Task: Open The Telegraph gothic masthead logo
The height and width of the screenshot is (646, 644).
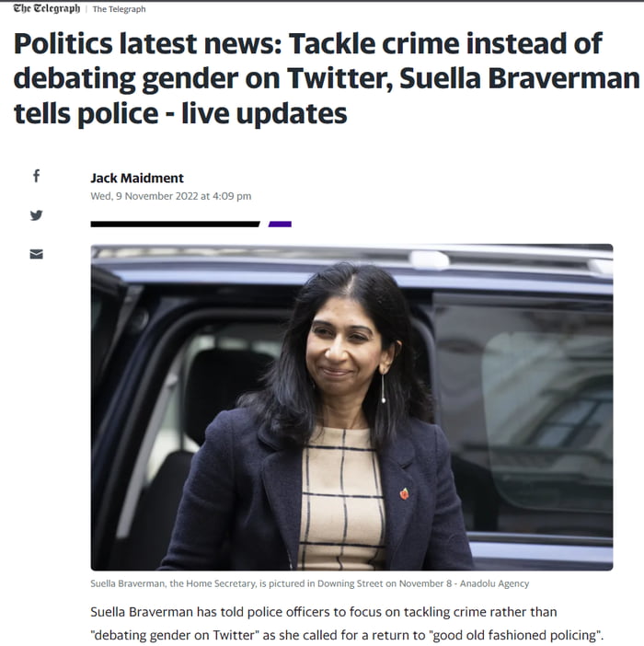Action: [47, 8]
